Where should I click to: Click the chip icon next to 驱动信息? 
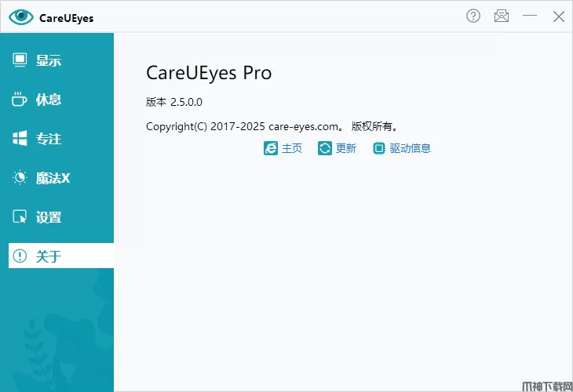point(379,148)
